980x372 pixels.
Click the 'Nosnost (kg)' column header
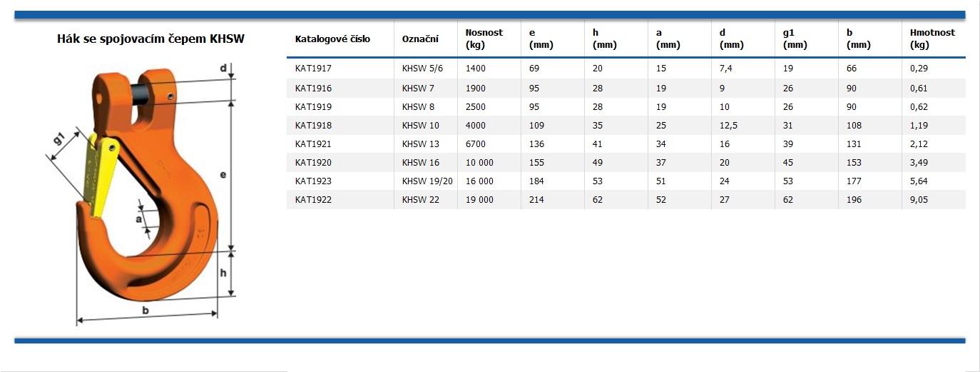coord(484,39)
